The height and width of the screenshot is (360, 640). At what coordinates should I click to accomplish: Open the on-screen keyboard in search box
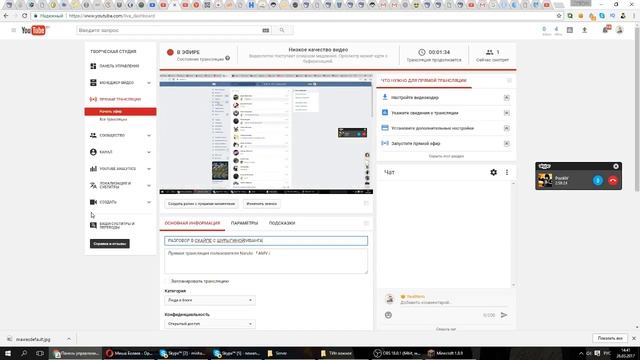[x=266, y=30]
